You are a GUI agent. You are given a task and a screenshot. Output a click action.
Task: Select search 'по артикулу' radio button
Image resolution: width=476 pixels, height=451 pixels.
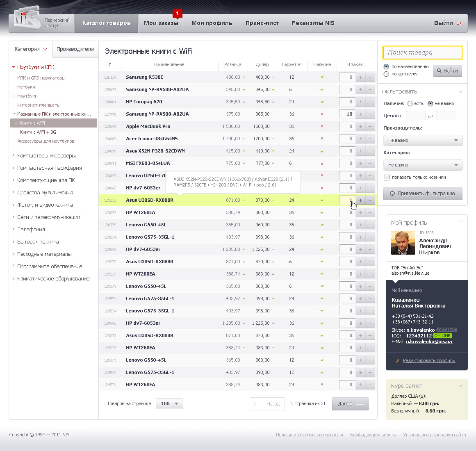386,74
